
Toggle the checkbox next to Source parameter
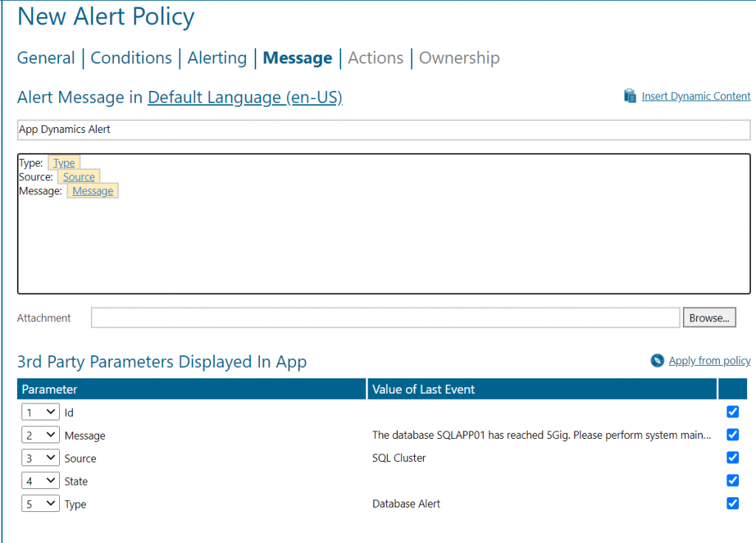[x=732, y=457]
